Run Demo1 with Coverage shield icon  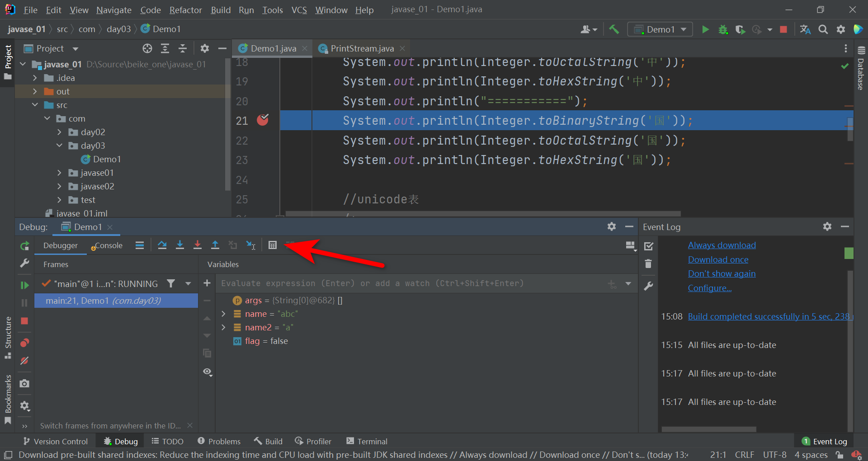740,29
